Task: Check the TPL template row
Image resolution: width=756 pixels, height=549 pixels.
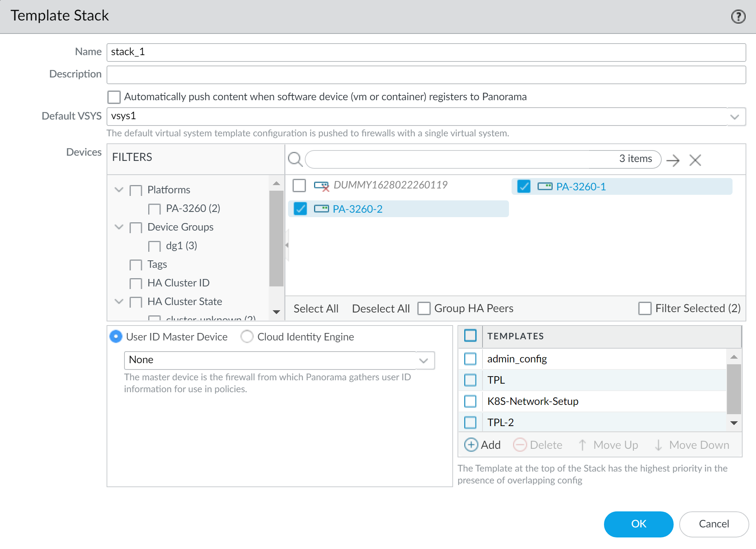Action: [470, 380]
